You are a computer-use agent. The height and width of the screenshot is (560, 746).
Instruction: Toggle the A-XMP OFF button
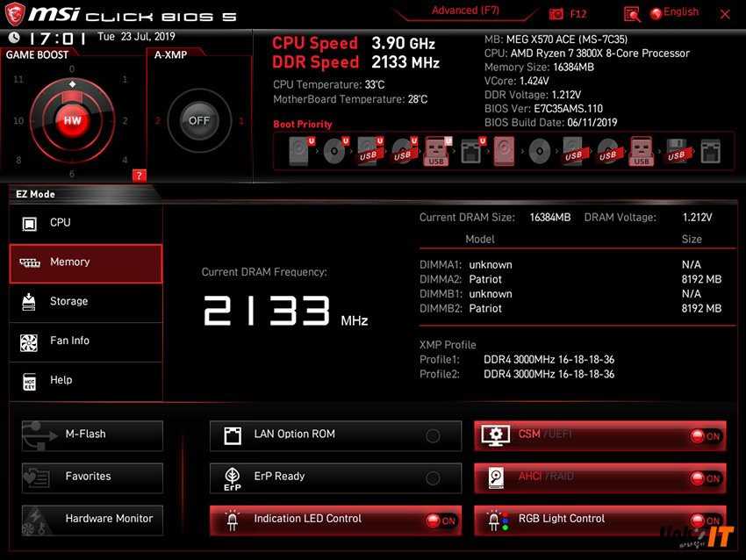click(x=199, y=120)
